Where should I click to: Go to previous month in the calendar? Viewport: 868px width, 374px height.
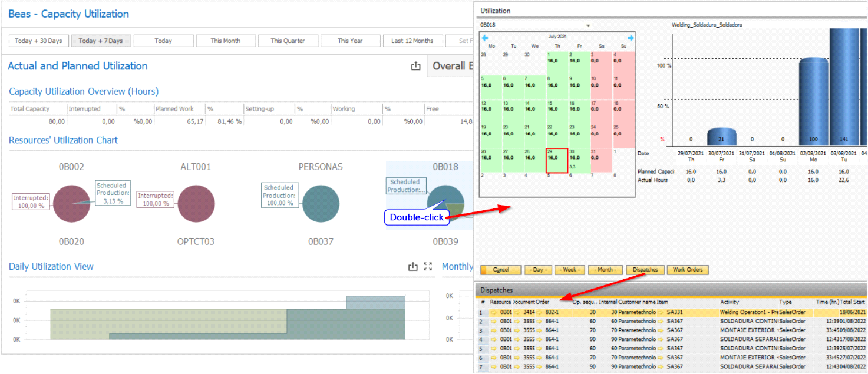[x=485, y=38]
